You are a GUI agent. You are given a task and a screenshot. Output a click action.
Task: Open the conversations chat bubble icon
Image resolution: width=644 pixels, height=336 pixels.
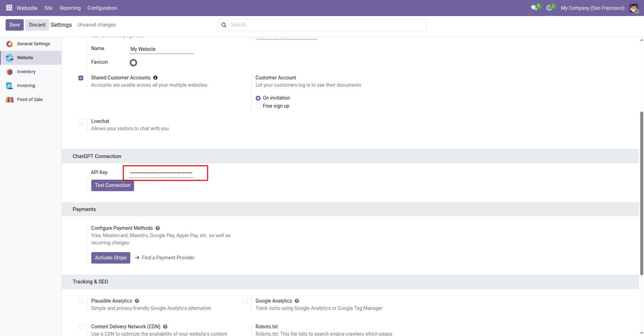[534, 8]
